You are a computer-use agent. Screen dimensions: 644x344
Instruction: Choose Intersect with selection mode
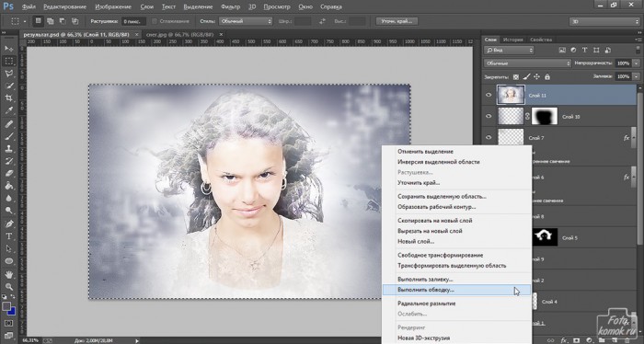pos(75,21)
